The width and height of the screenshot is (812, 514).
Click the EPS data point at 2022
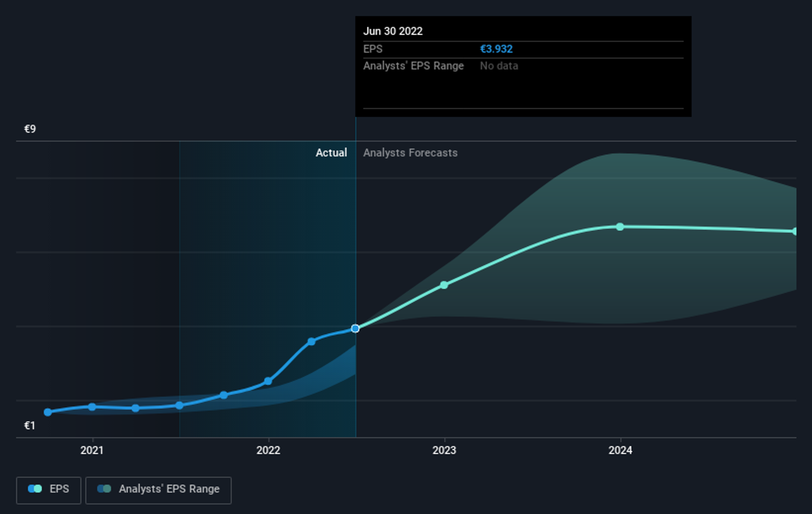click(268, 381)
